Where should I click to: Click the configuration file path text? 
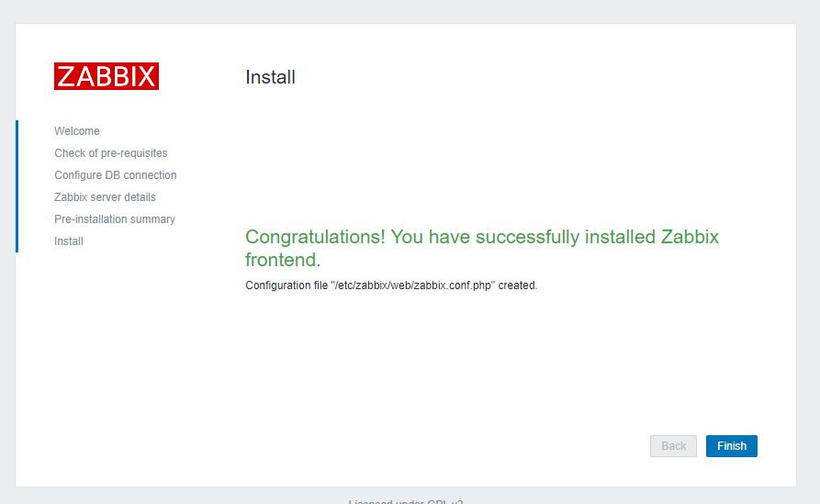pos(413,286)
